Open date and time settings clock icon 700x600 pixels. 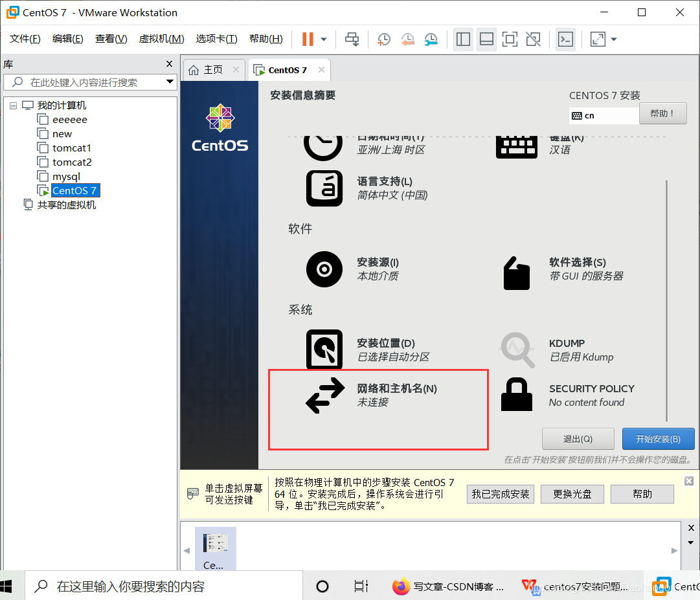pos(323,147)
